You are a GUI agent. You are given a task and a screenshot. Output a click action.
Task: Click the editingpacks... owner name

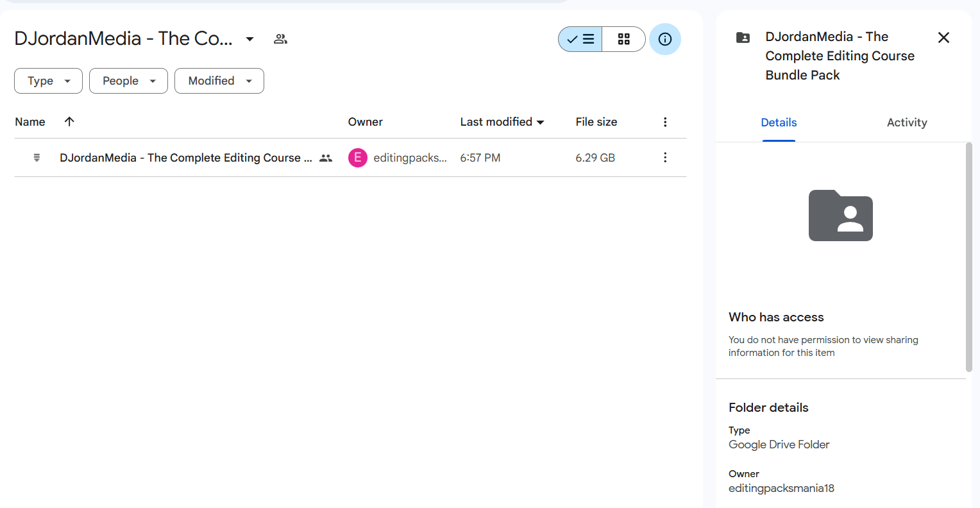(410, 158)
